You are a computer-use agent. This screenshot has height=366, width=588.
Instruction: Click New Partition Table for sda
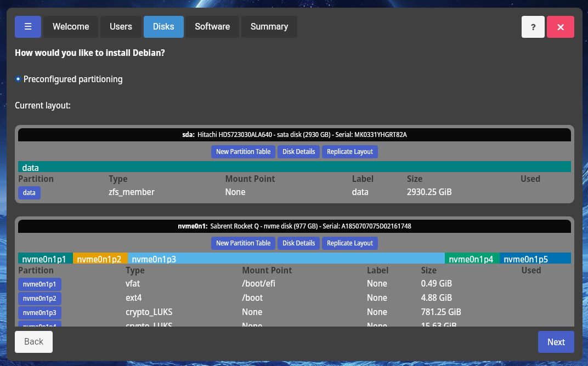[243, 152]
